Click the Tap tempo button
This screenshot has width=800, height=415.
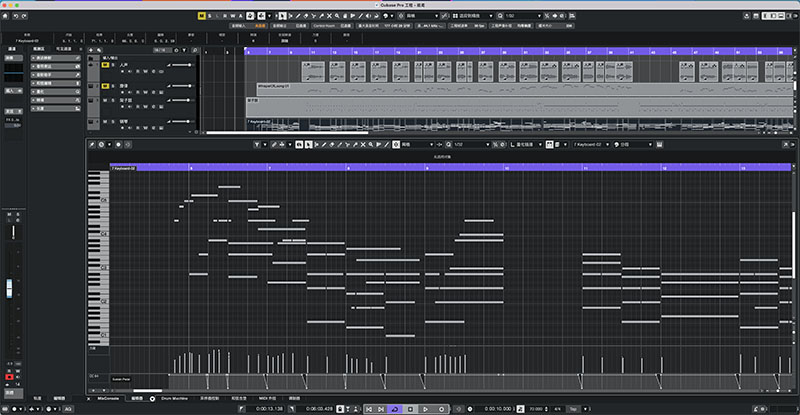[x=573, y=409]
